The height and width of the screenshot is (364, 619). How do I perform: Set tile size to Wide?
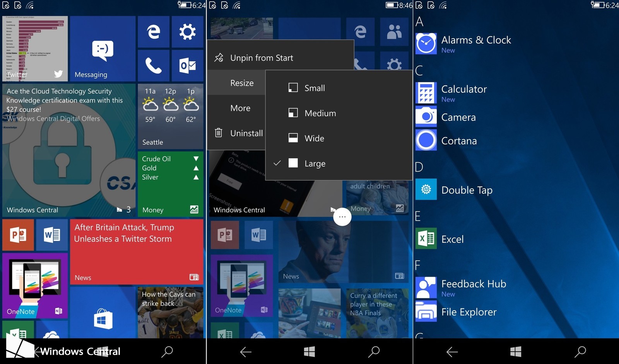pos(314,138)
